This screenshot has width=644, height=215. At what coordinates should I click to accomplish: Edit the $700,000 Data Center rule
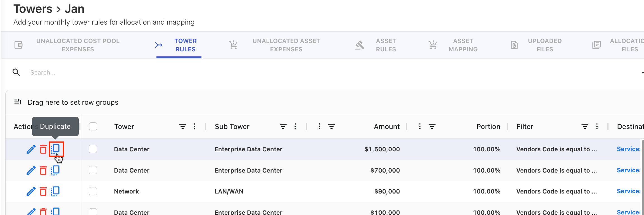point(31,170)
